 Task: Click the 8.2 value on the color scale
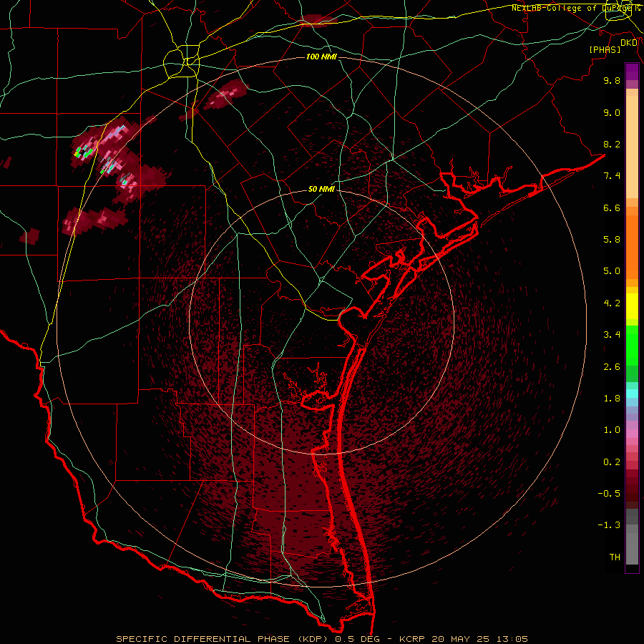pos(612,144)
